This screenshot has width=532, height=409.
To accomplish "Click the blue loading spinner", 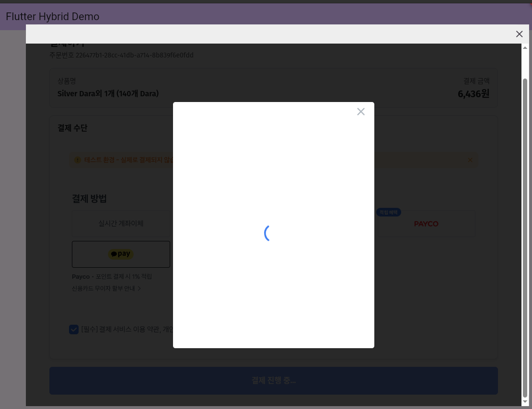I will (x=267, y=233).
